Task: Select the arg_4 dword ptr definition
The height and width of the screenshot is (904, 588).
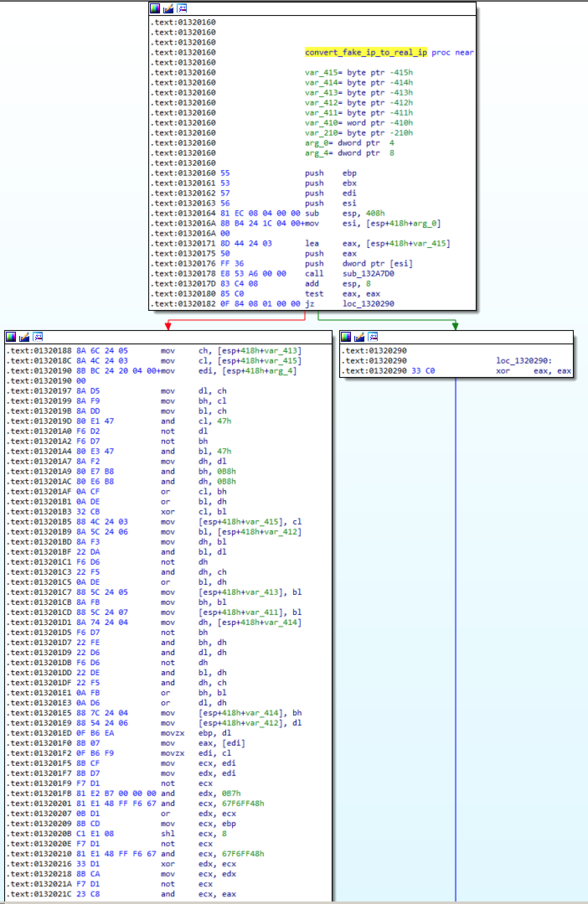Action: tap(349, 153)
